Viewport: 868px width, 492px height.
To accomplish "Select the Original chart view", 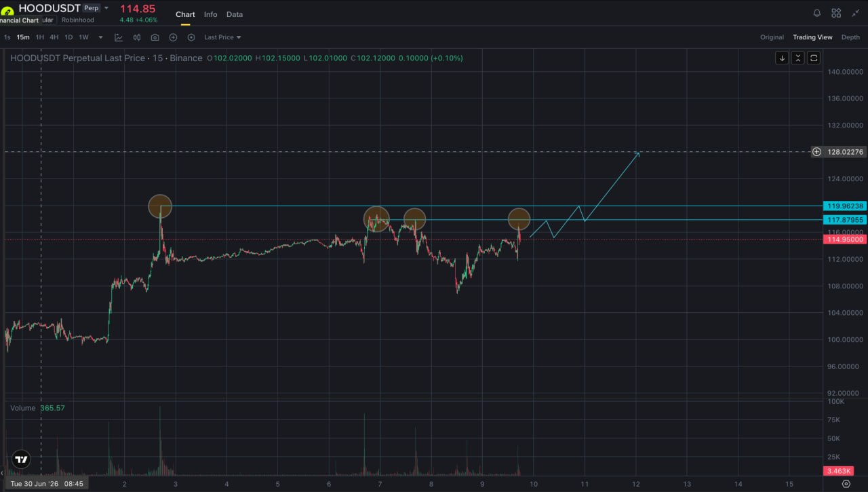I will (772, 37).
